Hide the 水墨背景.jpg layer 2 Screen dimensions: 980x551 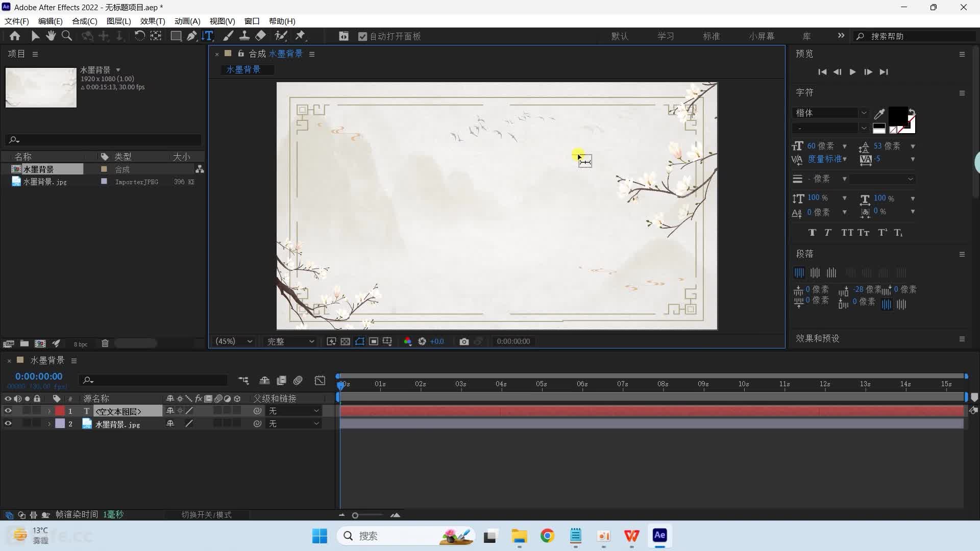click(x=8, y=423)
